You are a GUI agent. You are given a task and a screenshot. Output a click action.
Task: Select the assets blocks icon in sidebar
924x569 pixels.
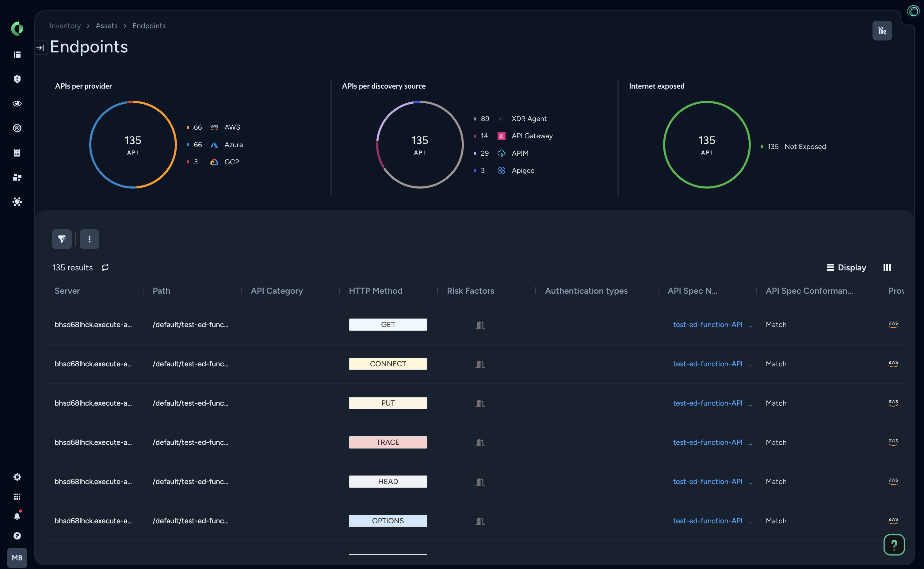pyautogui.click(x=17, y=177)
